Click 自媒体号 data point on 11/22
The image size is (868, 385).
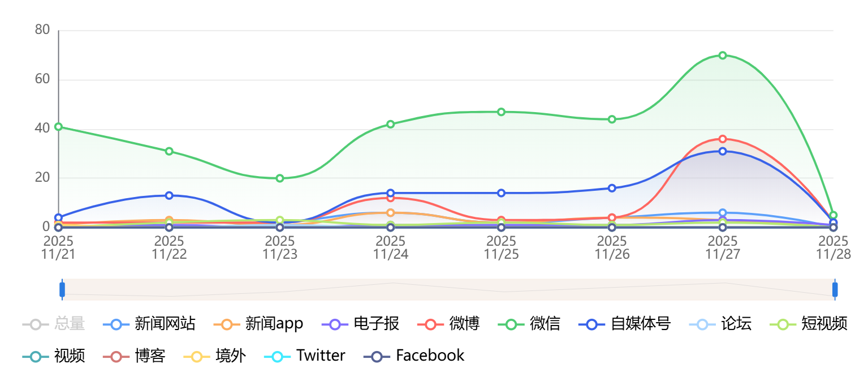169,195
